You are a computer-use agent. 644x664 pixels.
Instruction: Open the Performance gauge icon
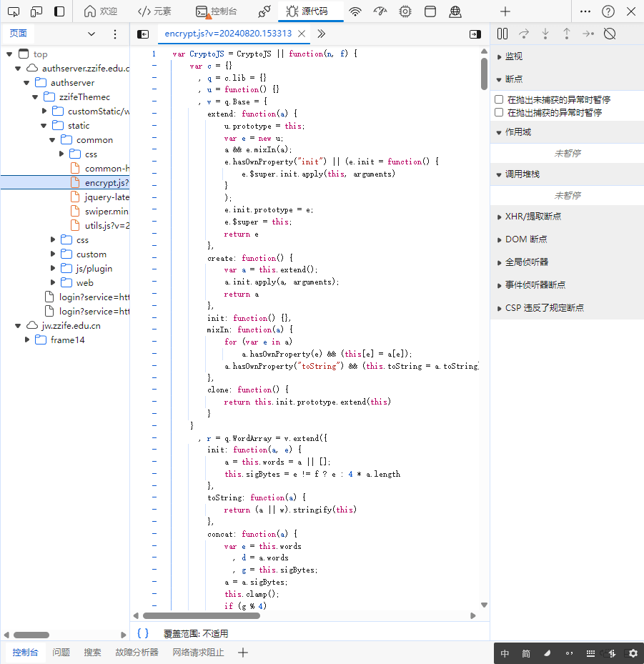pyautogui.click(x=380, y=11)
